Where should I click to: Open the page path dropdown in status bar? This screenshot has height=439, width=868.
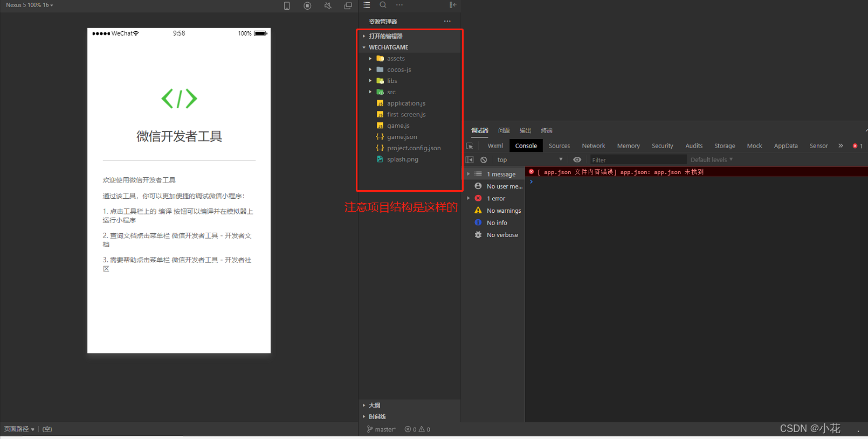(x=19, y=429)
